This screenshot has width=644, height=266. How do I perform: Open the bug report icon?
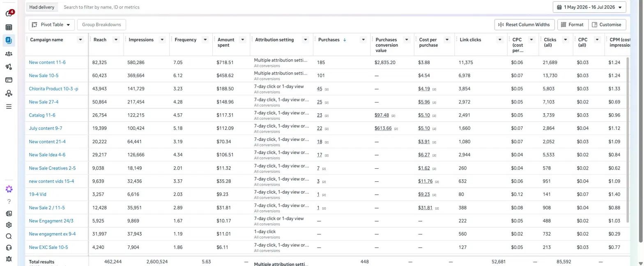pyautogui.click(x=9, y=259)
